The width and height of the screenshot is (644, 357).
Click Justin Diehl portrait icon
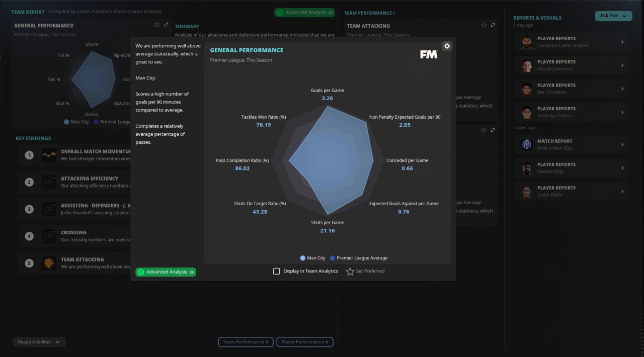527,191
